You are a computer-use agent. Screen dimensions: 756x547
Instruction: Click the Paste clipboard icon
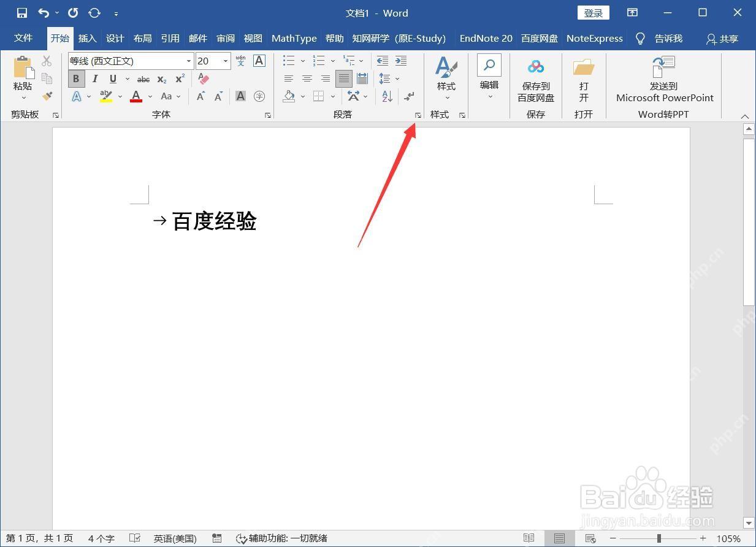pyautogui.click(x=23, y=68)
